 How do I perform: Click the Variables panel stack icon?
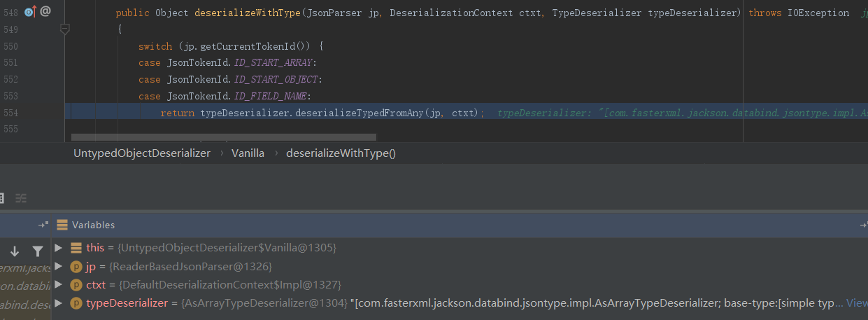[62, 225]
